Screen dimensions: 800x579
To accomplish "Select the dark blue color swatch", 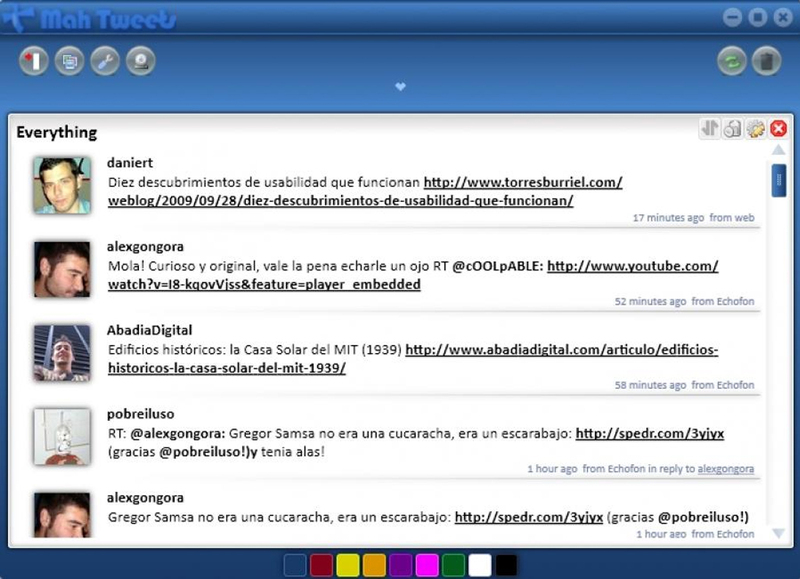I will point(295,565).
